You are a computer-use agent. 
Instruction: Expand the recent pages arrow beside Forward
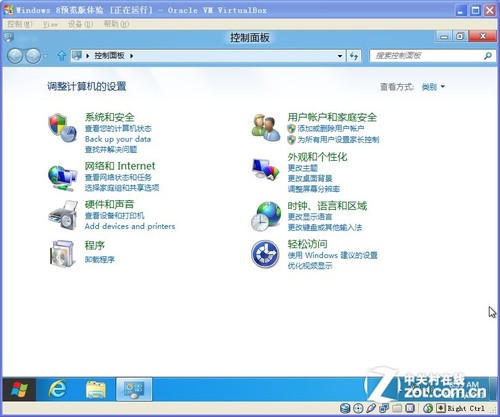(x=45, y=56)
